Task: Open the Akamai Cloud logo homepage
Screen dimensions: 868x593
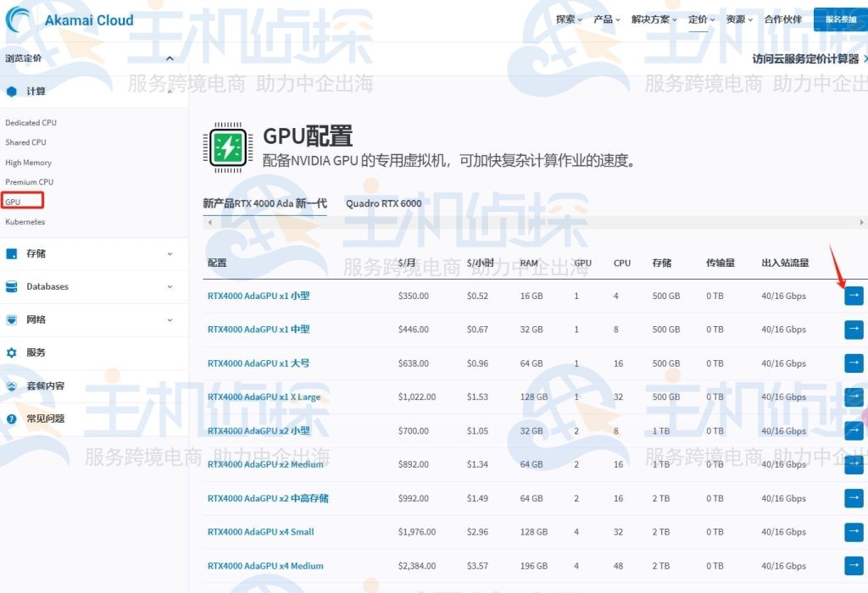Action: [70, 20]
